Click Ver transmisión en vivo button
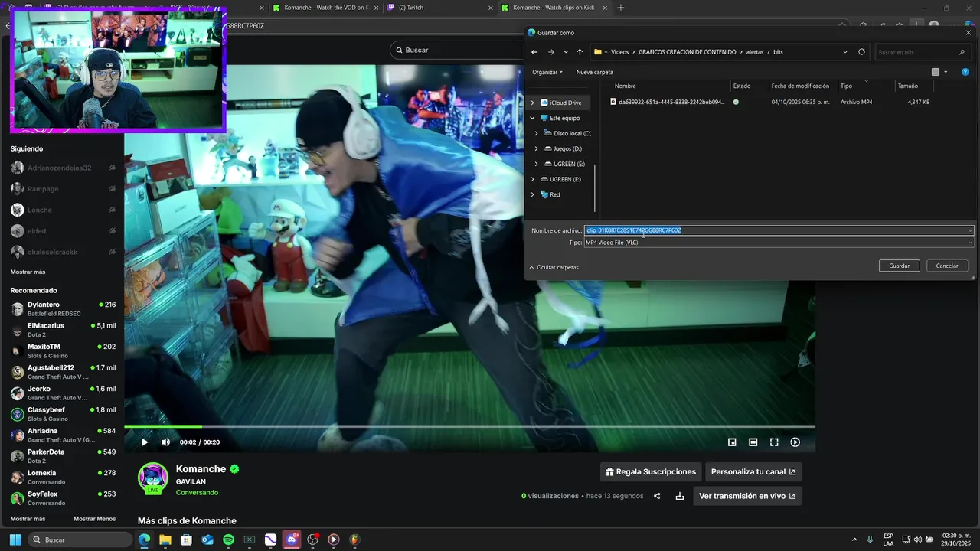 (747, 496)
